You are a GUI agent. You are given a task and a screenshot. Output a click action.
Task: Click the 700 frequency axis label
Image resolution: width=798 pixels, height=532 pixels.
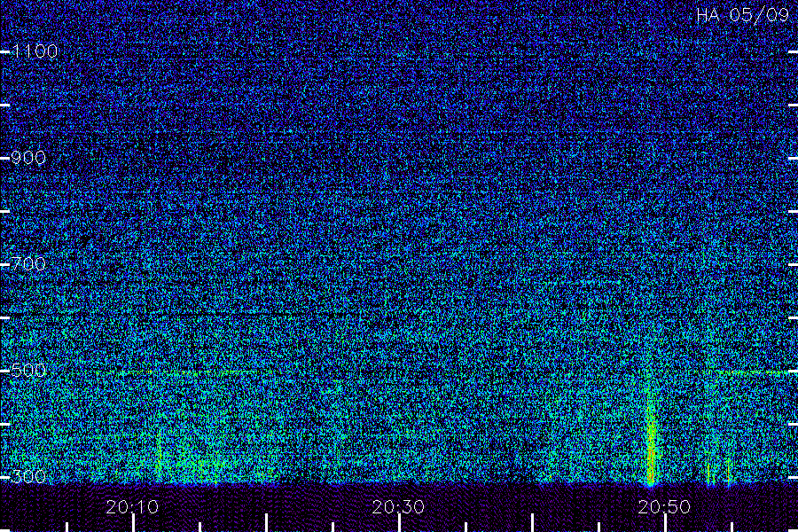point(28,263)
